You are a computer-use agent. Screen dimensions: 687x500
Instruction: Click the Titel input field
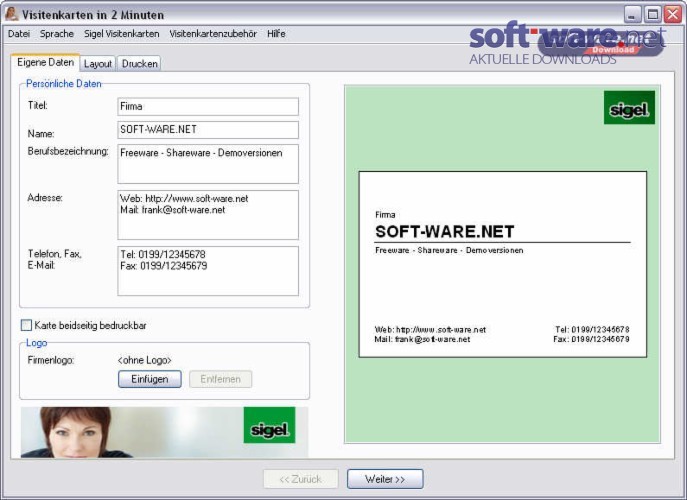tap(208, 106)
